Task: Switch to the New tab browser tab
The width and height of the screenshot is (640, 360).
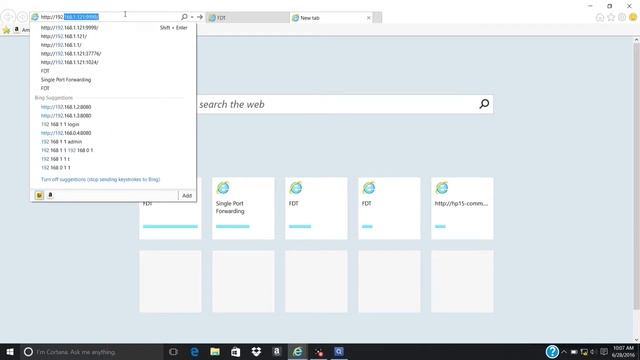Action: [x=328, y=18]
